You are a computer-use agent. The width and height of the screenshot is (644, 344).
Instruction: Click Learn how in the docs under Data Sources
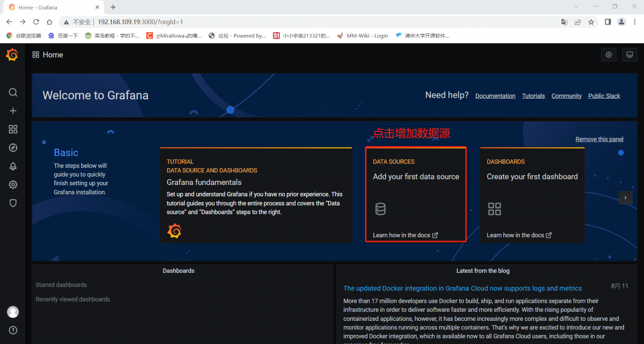tap(406, 235)
